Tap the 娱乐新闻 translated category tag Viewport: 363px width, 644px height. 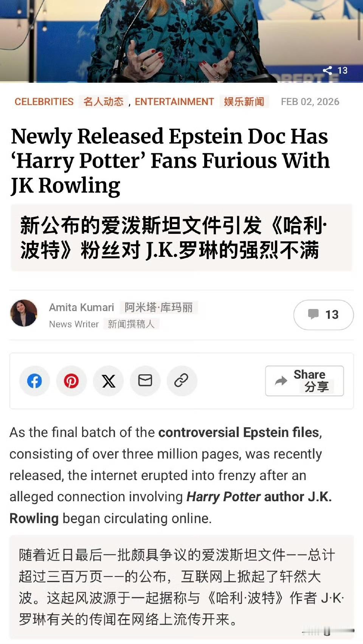(244, 102)
